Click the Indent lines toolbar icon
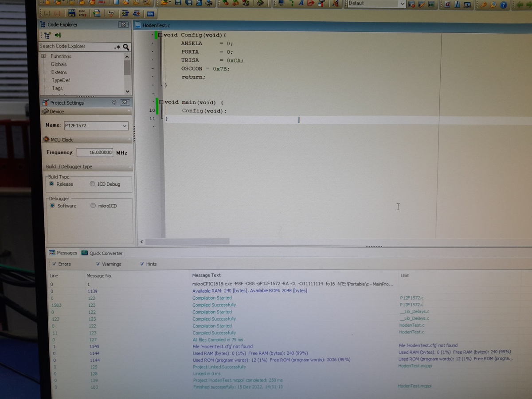The height and width of the screenshot is (399, 532). (x=125, y=14)
